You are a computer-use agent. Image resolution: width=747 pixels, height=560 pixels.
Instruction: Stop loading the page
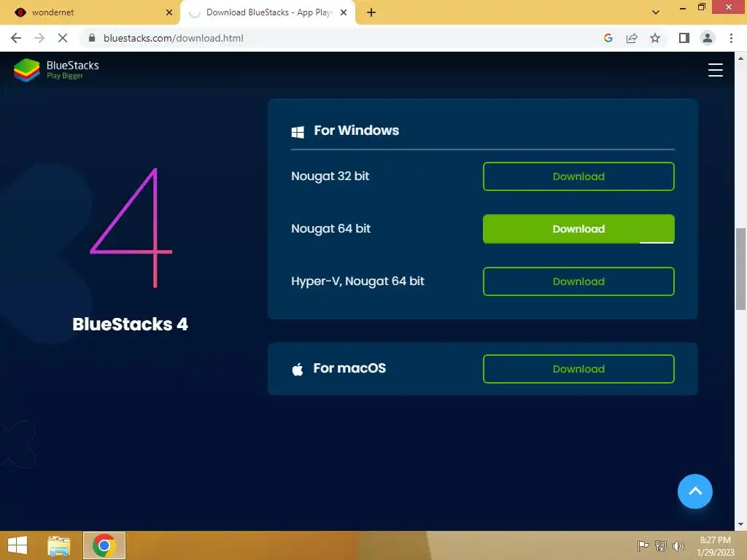point(63,38)
